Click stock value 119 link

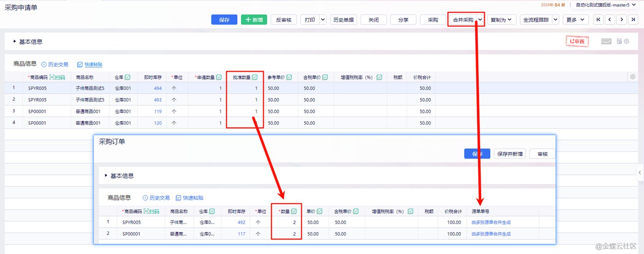click(x=158, y=111)
